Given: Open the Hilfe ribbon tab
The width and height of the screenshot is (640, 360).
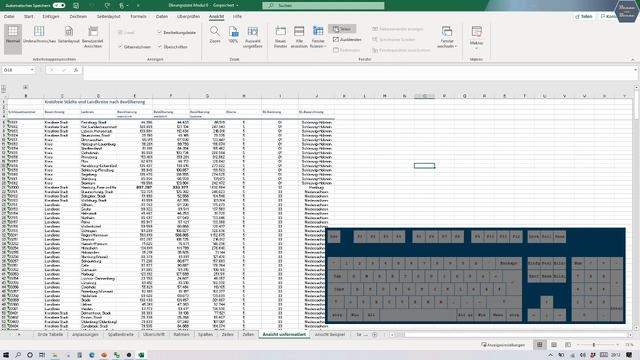Looking at the screenshot, I should pos(237,17).
